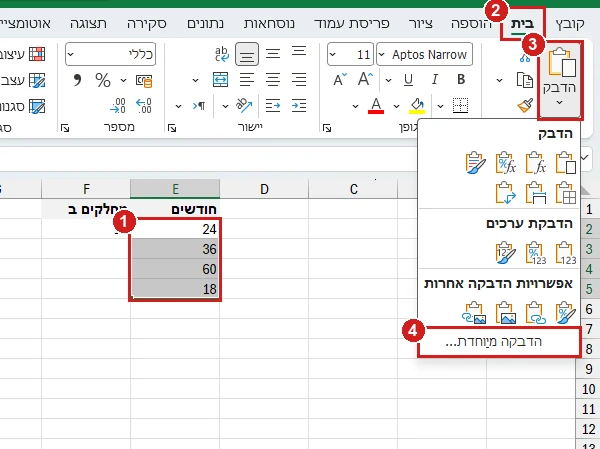The image size is (600, 449).
Task: Open the underline style dropdown arrow
Action: click(x=388, y=80)
